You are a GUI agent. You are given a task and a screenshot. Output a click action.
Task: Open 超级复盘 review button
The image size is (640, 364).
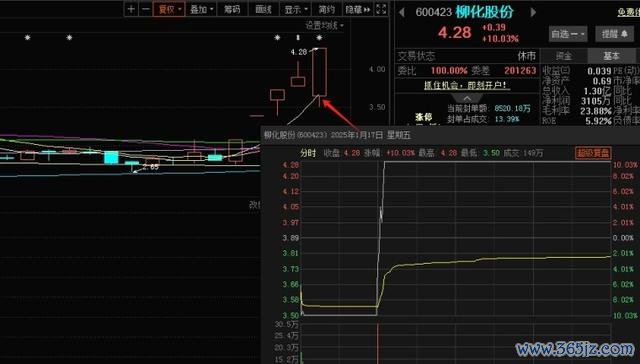pyautogui.click(x=593, y=153)
